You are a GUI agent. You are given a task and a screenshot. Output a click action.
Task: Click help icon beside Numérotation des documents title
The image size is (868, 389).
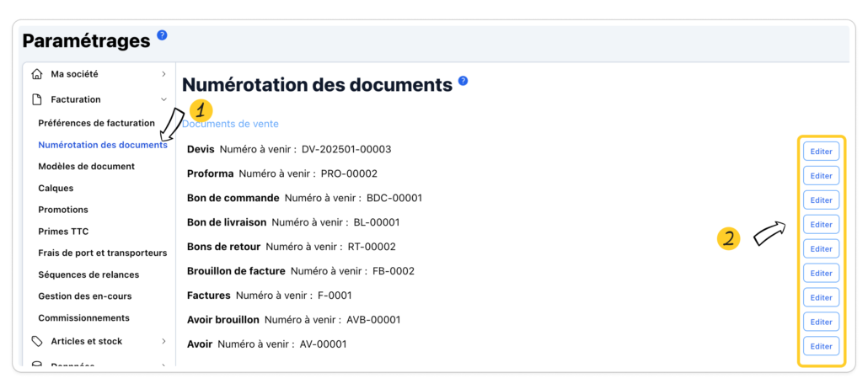click(x=463, y=82)
